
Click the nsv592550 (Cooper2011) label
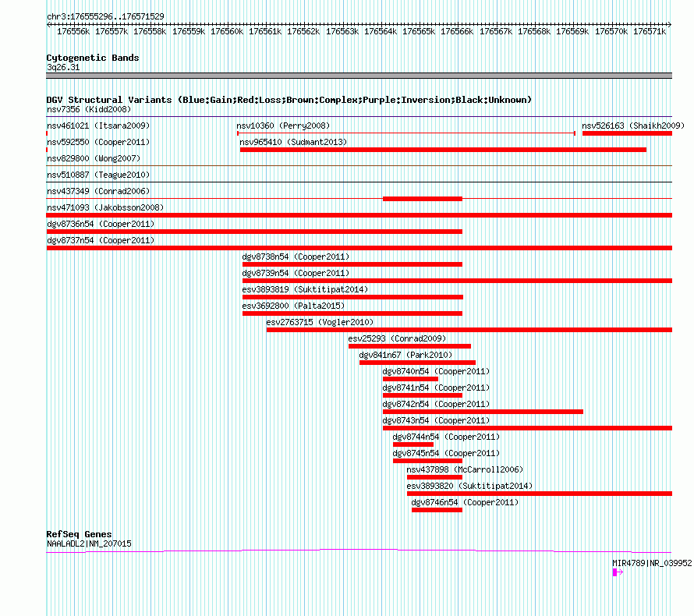(x=98, y=142)
